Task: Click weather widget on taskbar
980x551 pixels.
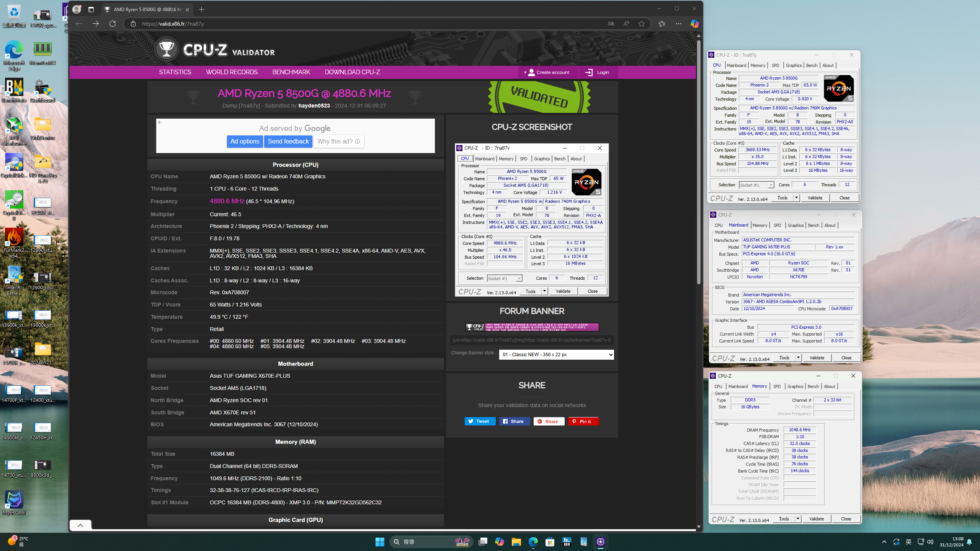Action: pyautogui.click(x=18, y=541)
